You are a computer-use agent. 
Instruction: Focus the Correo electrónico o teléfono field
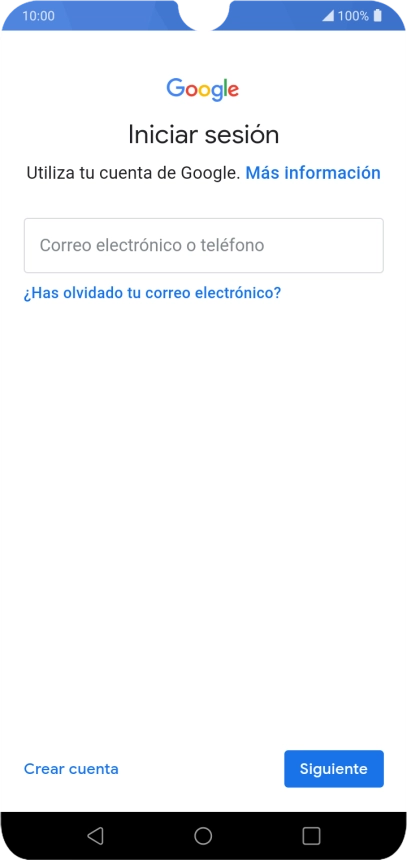(204, 245)
